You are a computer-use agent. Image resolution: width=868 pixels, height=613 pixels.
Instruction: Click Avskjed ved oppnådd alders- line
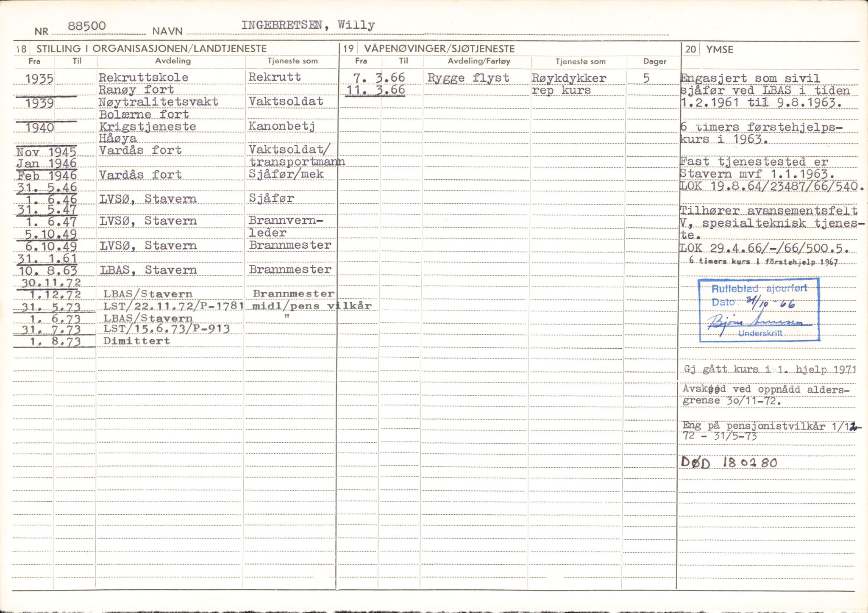(766, 389)
